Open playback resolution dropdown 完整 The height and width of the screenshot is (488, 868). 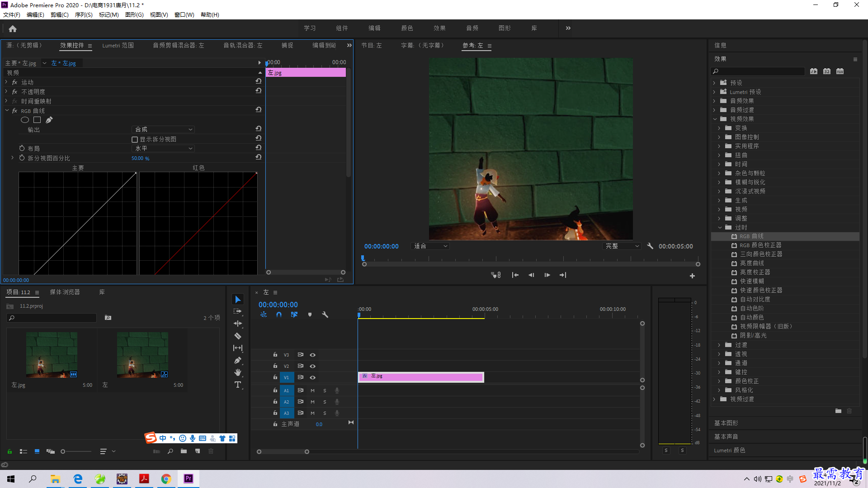click(x=622, y=246)
